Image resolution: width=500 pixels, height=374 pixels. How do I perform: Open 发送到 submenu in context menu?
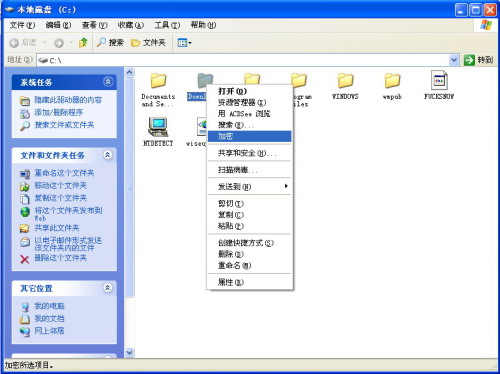[x=249, y=186]
